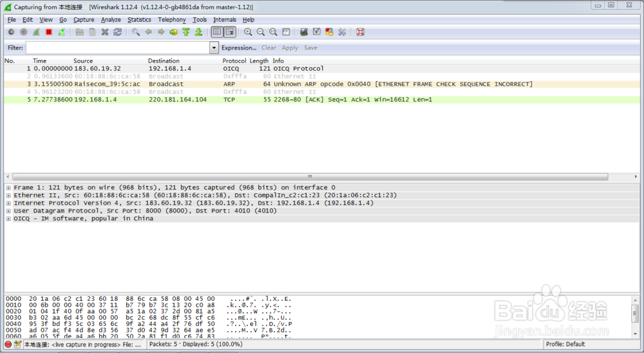Zoom out packet text
Screen dimensions: 644x353
[x=261, y=32]
